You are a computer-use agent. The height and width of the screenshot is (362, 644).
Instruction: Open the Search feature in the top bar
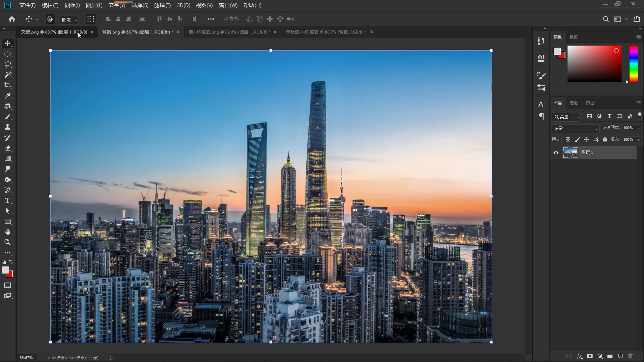point(606,19)
